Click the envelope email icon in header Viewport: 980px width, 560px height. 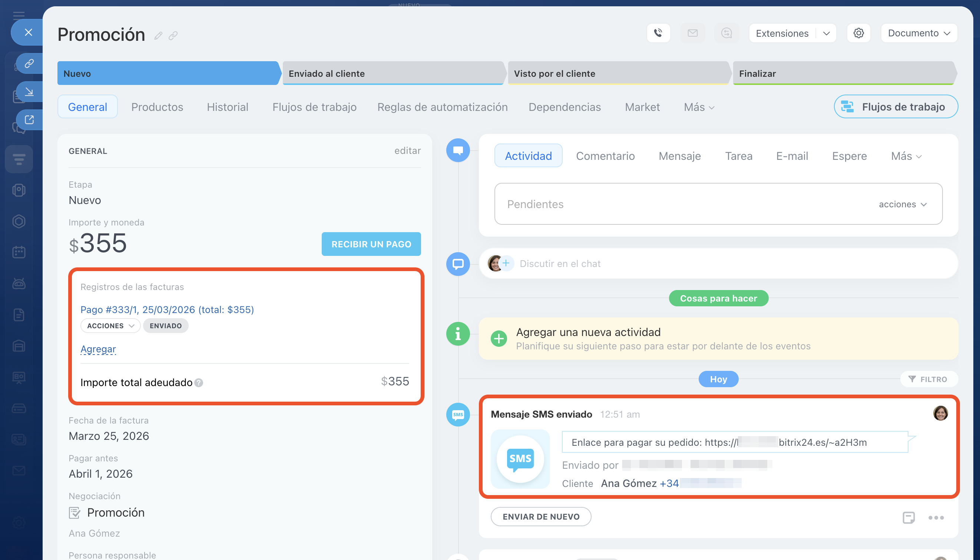pyautogui.click(x=692, y=33)
